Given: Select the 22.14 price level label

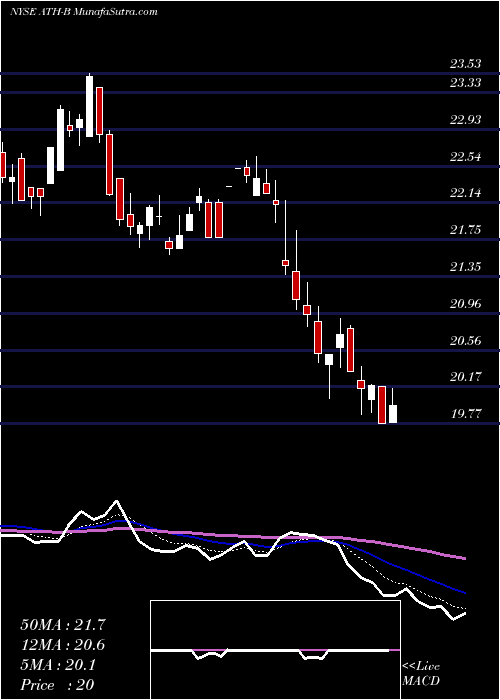Looking at the screenshot, I should [466, 193].
